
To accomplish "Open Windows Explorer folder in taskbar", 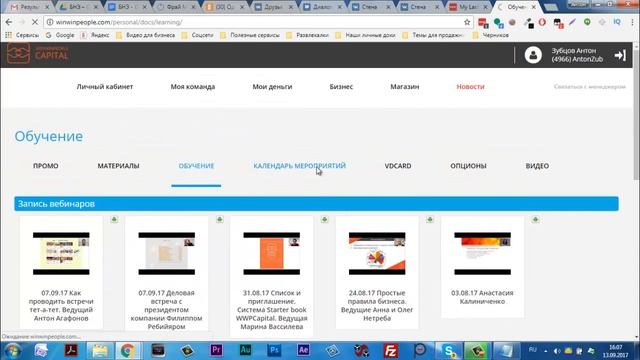I will [x=100, y=350].
